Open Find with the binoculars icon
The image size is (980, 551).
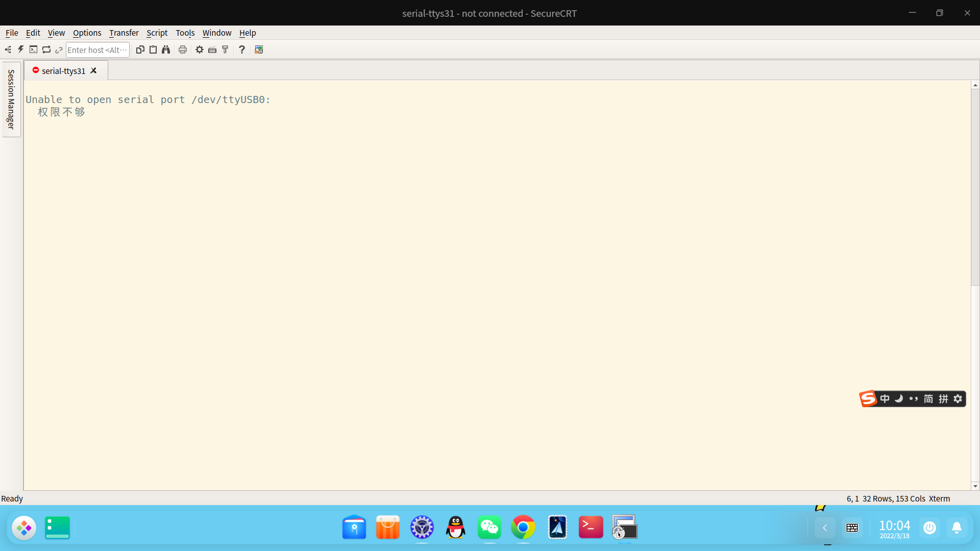166,49
